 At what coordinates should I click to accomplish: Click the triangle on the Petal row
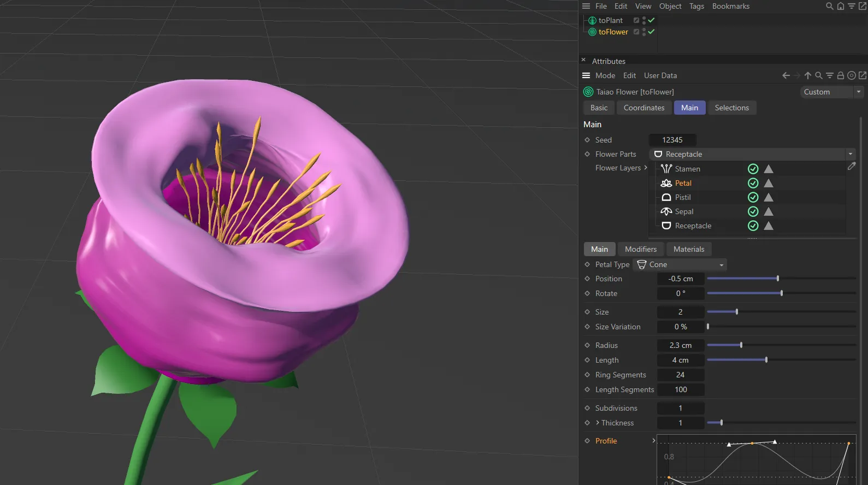769,183
